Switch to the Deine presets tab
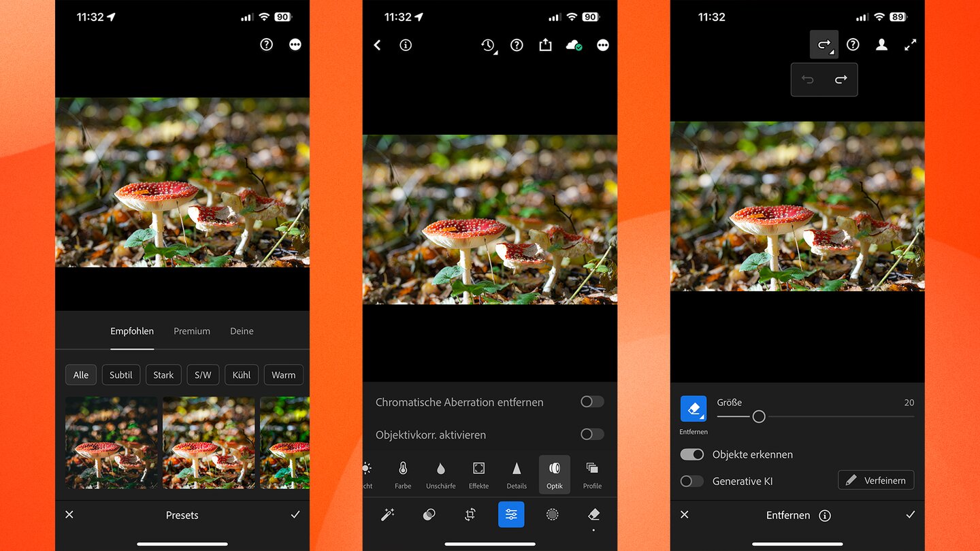 tap(242, 331)
